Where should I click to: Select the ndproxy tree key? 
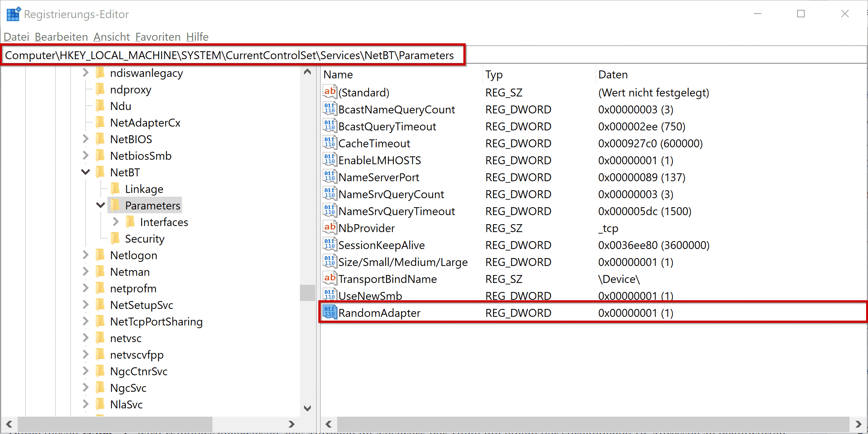coord(130,90)
